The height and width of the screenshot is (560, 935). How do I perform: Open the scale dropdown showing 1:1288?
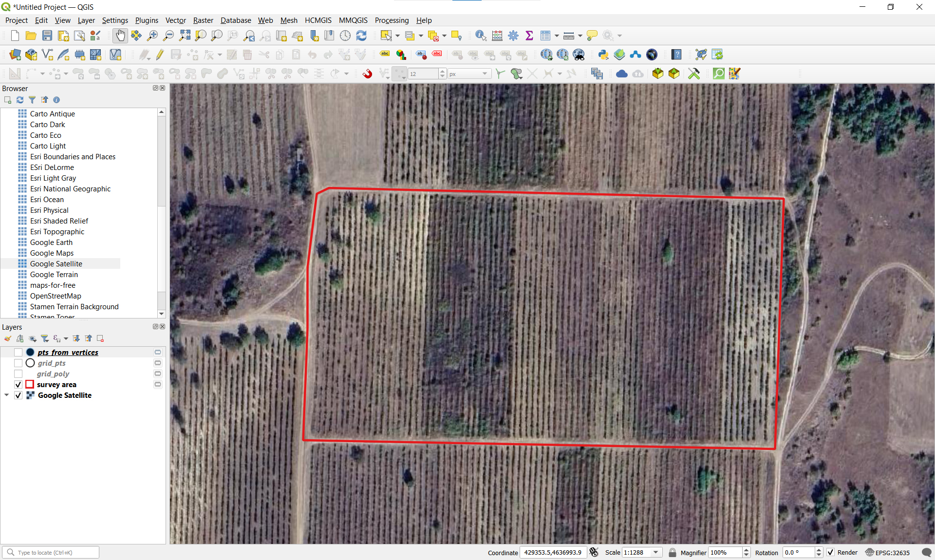coord(656,553)
